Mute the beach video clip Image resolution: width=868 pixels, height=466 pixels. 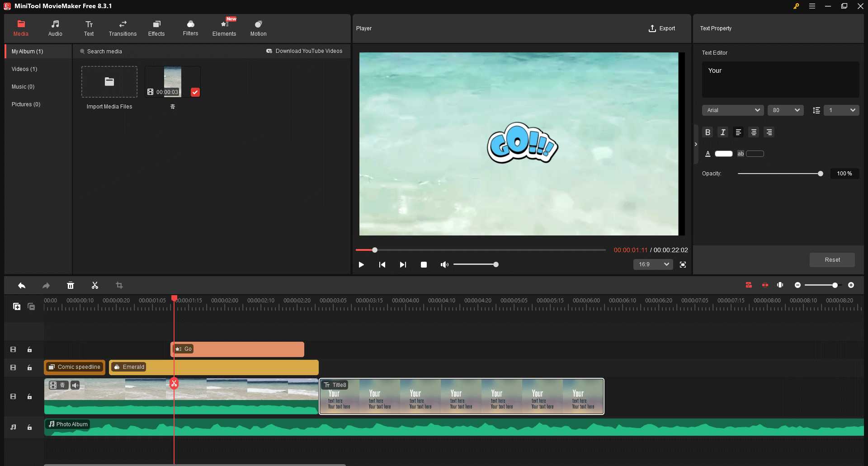(x=75, y=385)
